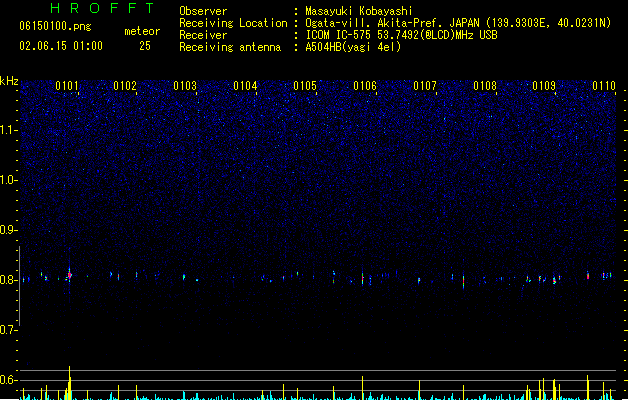This screenshot has height=400, width=629.
Task: Click the 0102 time marker
Action: pos(125,86)
